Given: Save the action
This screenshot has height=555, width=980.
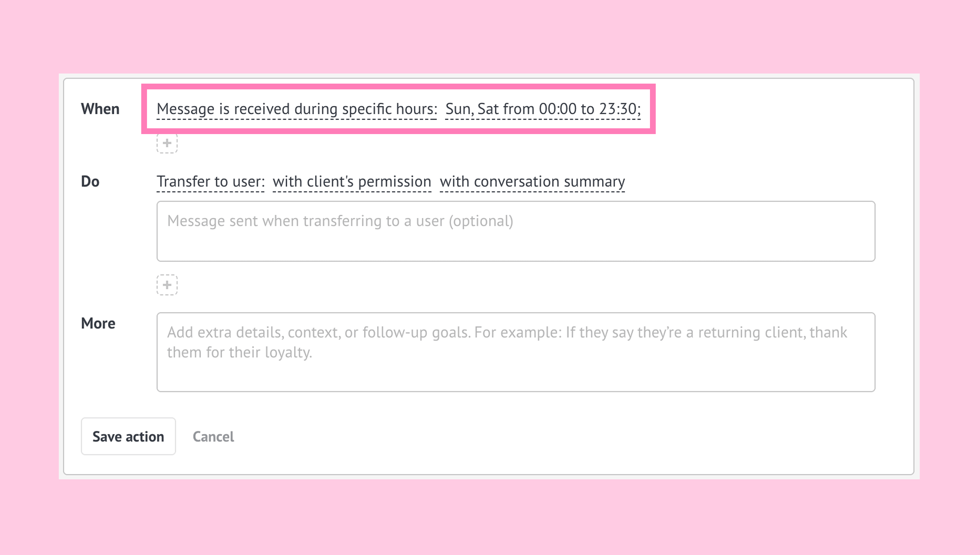Looking at the screenshot, I should click(x=128, y=436).
